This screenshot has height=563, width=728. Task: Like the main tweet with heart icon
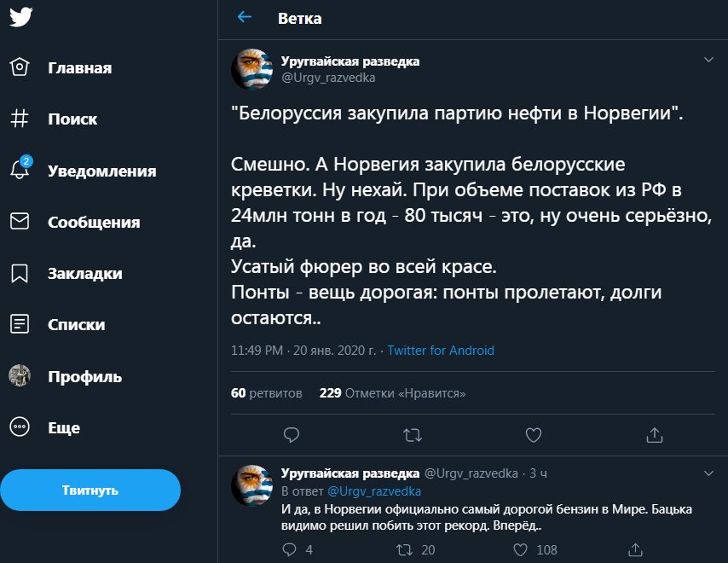(534, 435)
